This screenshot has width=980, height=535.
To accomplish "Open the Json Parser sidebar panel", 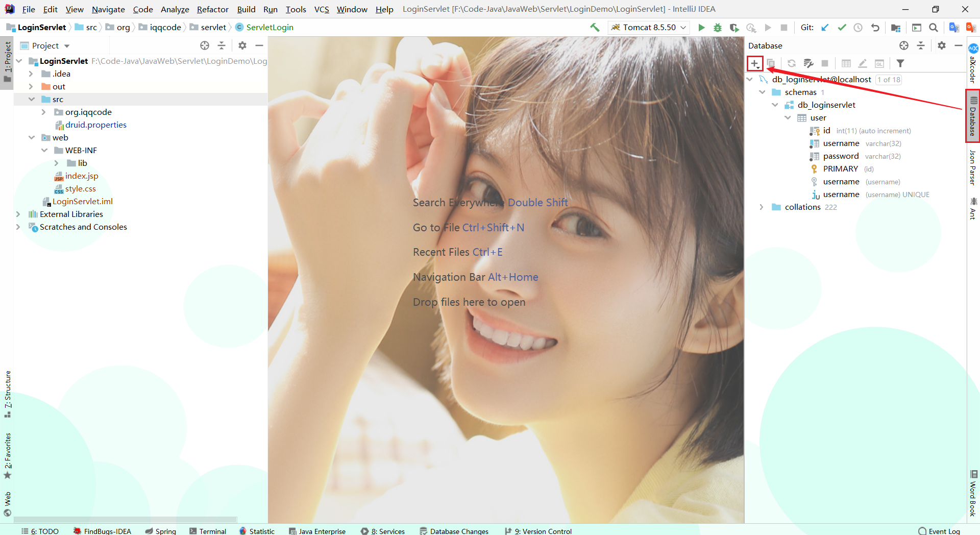I will click(973, 166).
